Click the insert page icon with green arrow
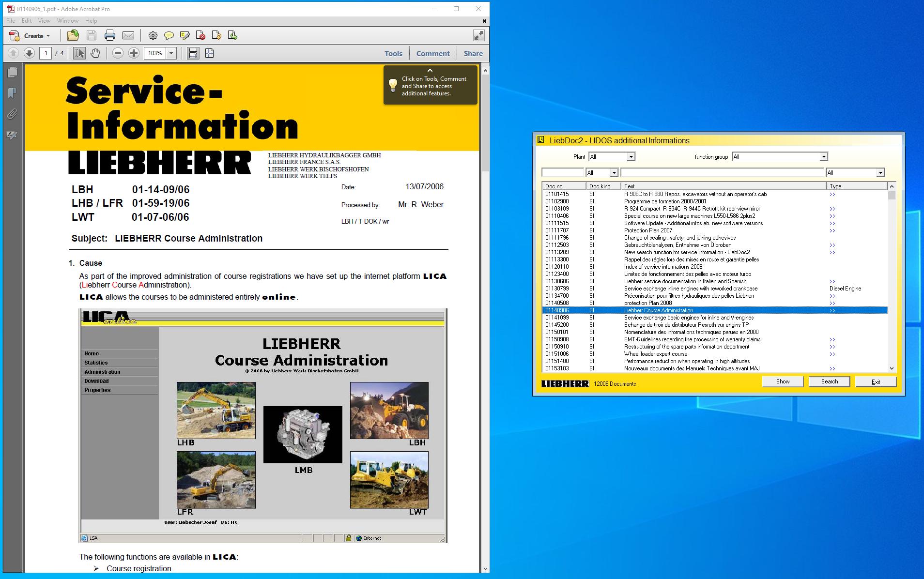 [x=232, y=35]
